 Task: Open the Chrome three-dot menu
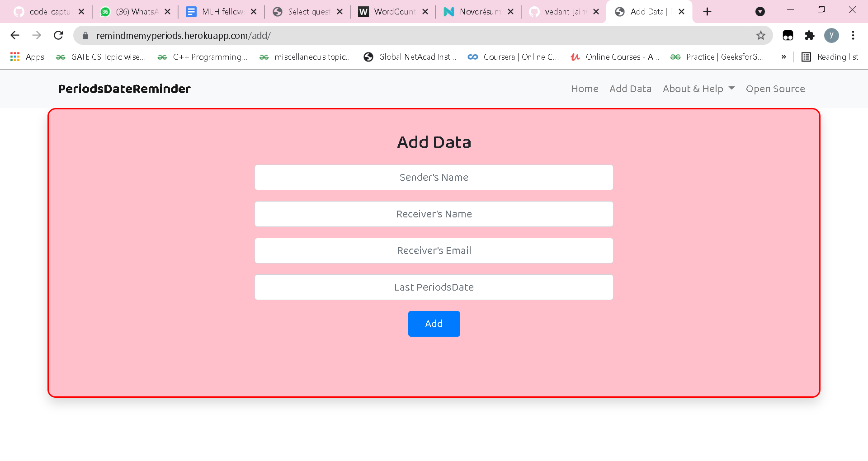point(853,35)
